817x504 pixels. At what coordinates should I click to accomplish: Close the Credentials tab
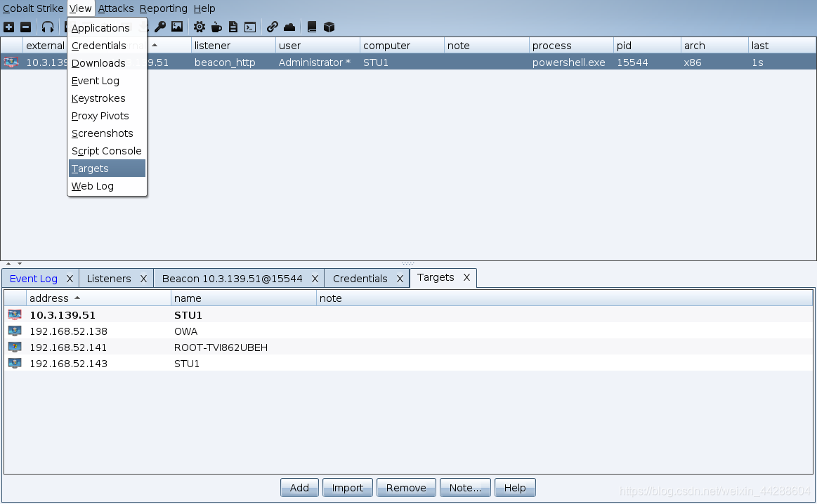[400, 279]
